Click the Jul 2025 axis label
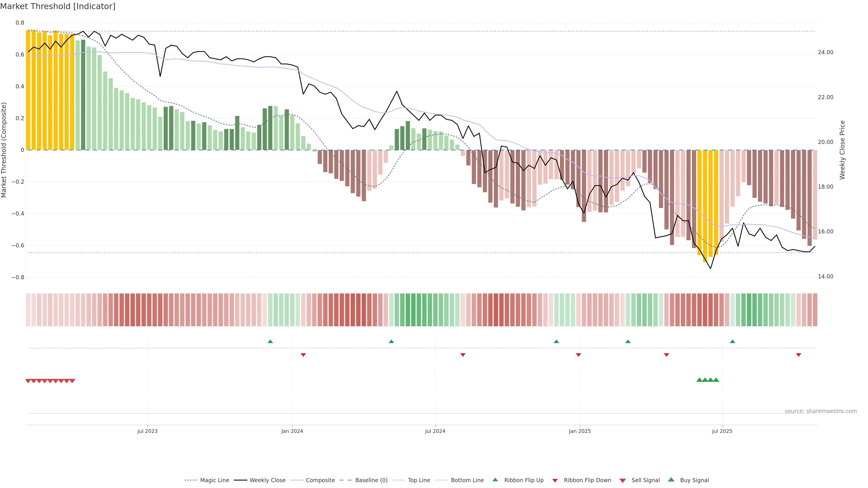 (x=722, y=431)
